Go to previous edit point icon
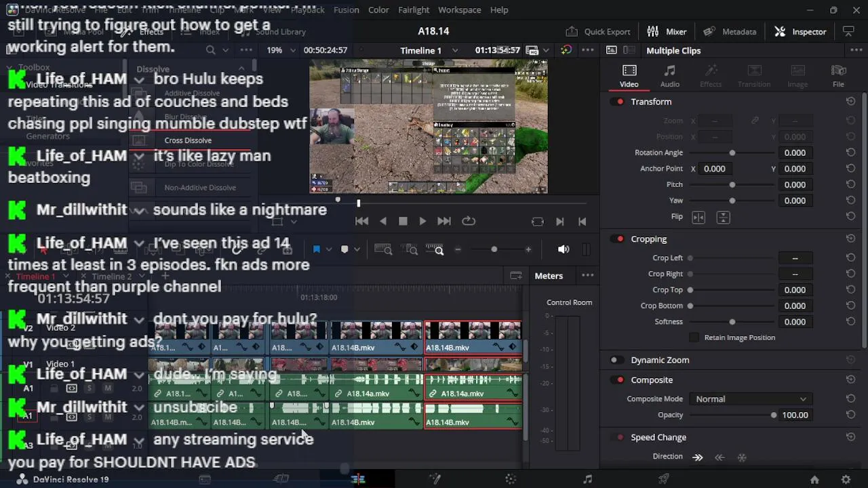The image size is (868, 488). pyautogui.click(x=582, y=222)
